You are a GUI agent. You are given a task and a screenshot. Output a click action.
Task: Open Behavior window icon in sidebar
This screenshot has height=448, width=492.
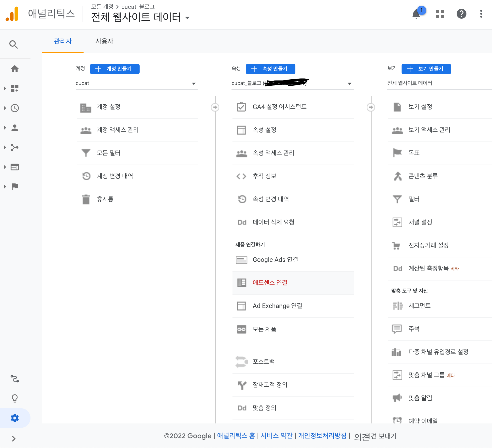coord(15,167)
